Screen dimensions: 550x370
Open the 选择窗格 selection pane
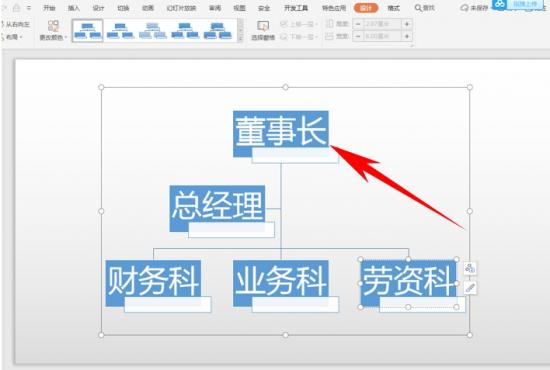tap(263, 31)
